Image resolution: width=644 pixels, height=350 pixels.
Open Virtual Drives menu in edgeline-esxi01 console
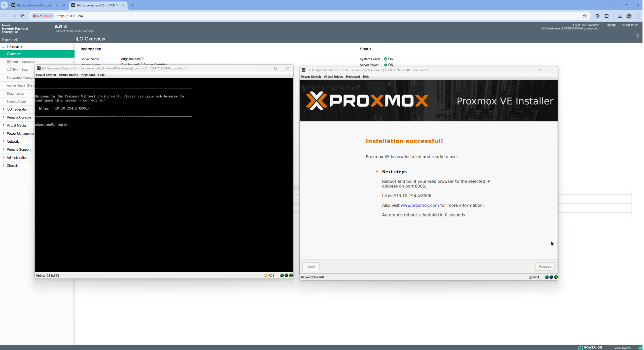68,75
